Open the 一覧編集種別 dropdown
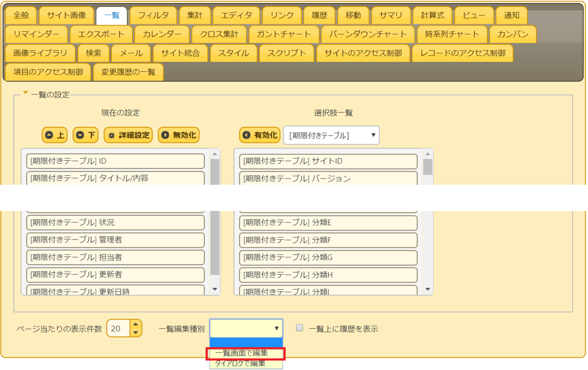This screenshot has height=370, width=588. pos(246,328)
